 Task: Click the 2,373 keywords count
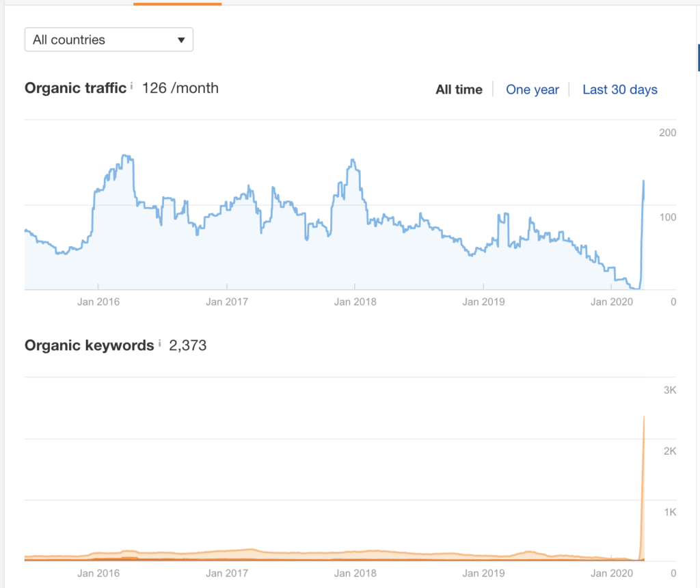[187, 345]
